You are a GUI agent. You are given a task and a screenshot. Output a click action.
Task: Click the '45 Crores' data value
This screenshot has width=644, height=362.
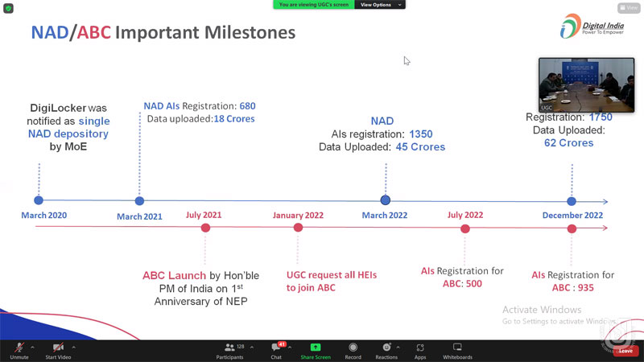point(420,147)
